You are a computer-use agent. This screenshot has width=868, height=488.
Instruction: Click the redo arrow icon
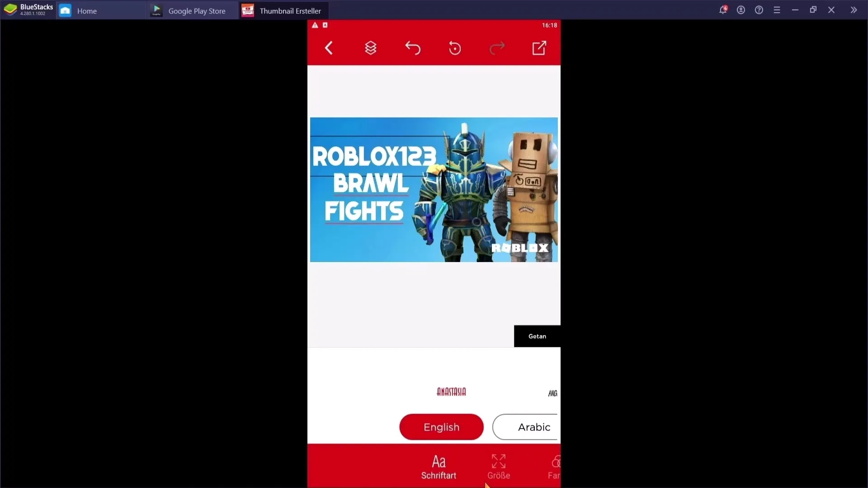click(x=497, y=47)
